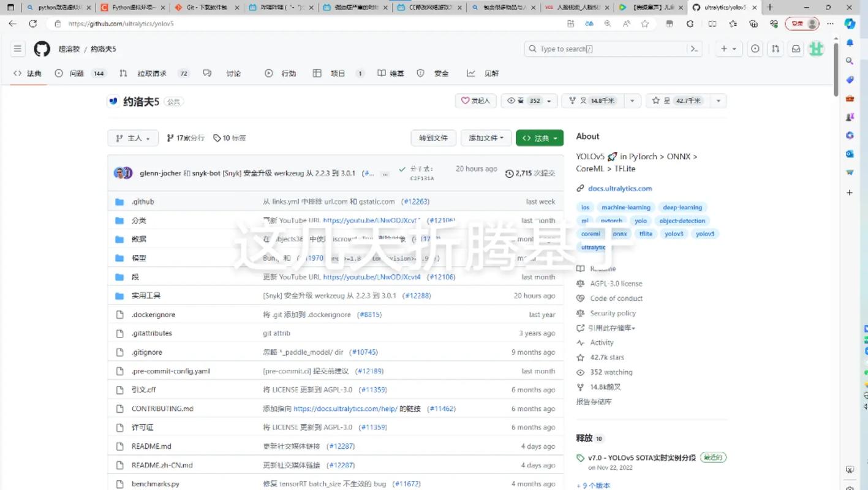The image size is (868, 490).
Task: Switch to the Issues tab with 144
Action: 80,73
